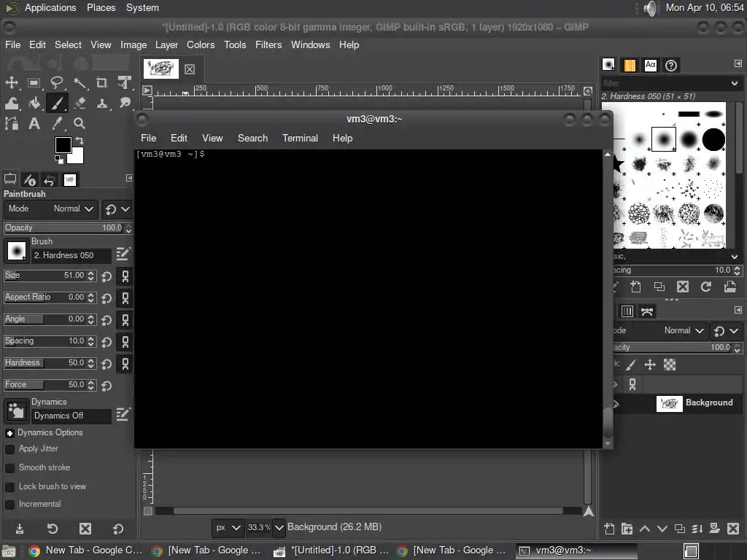The width and height of the screenshot is (747, 560).
Task: Select the Text tool
Action: 34,124
